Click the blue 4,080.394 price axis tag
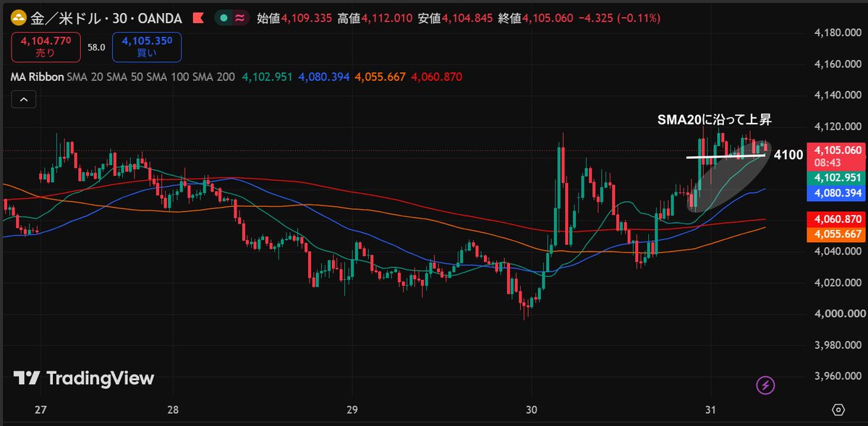Viewport: 868px width, 426px height. 837,193
